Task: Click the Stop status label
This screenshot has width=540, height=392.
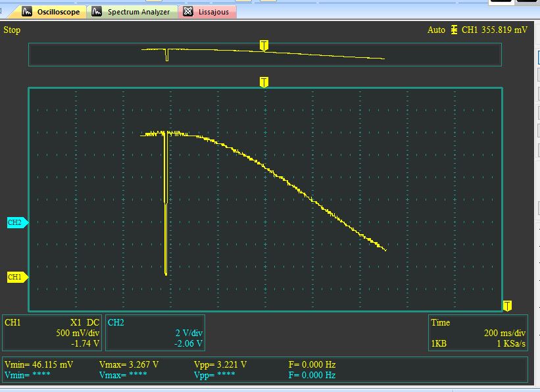Action: point(12,30)
